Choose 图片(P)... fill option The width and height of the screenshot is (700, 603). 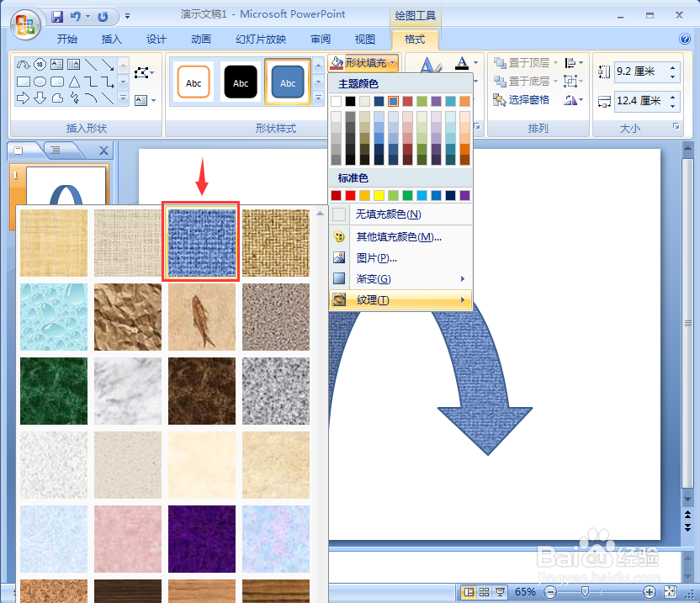point(400,258)
